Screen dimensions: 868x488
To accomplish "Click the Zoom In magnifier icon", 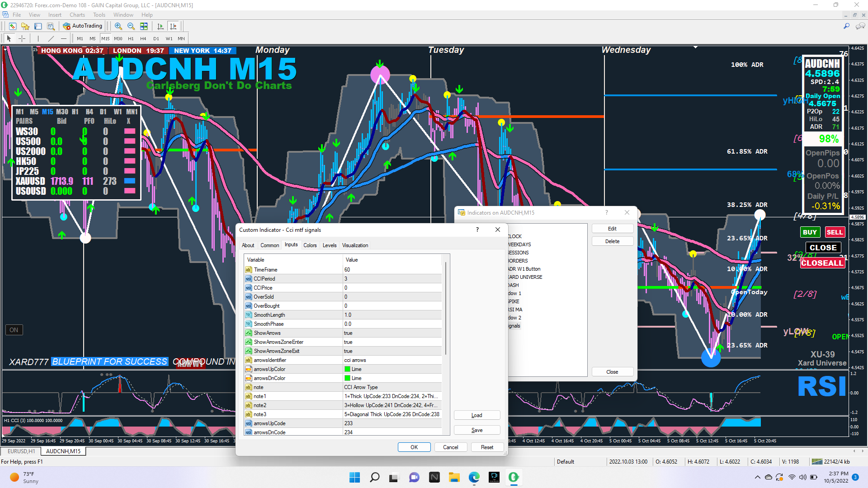I will click(x=118, y=26).
